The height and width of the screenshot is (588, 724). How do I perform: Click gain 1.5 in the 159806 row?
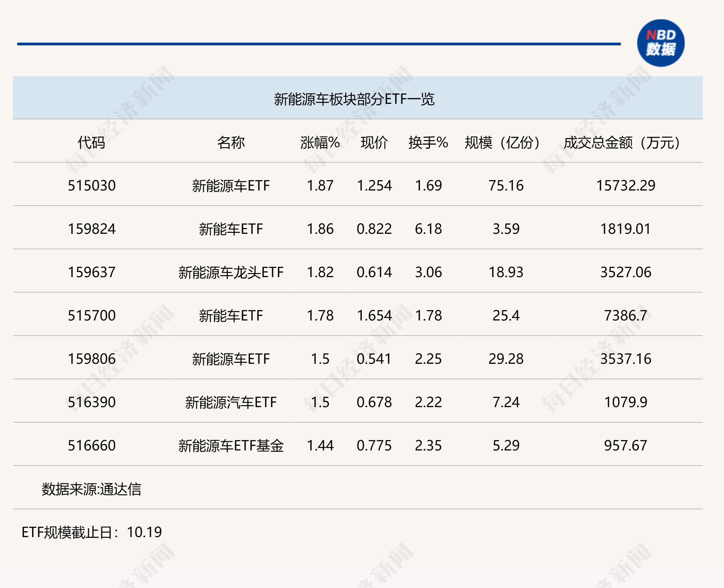pyautogui.click(x=320, y=359)
